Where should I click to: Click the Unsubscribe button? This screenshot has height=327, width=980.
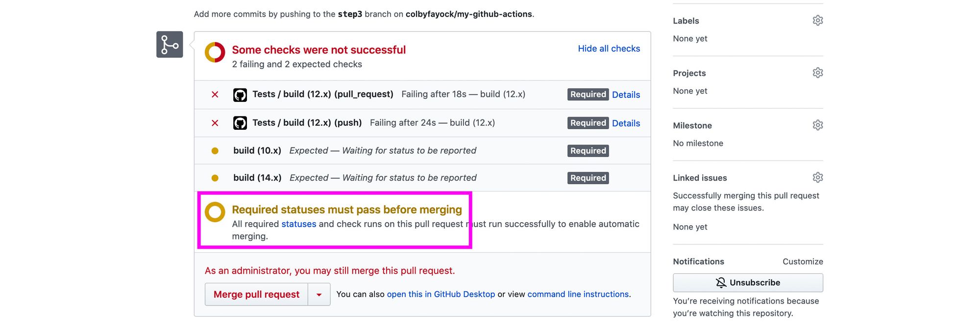click(748, 282)
